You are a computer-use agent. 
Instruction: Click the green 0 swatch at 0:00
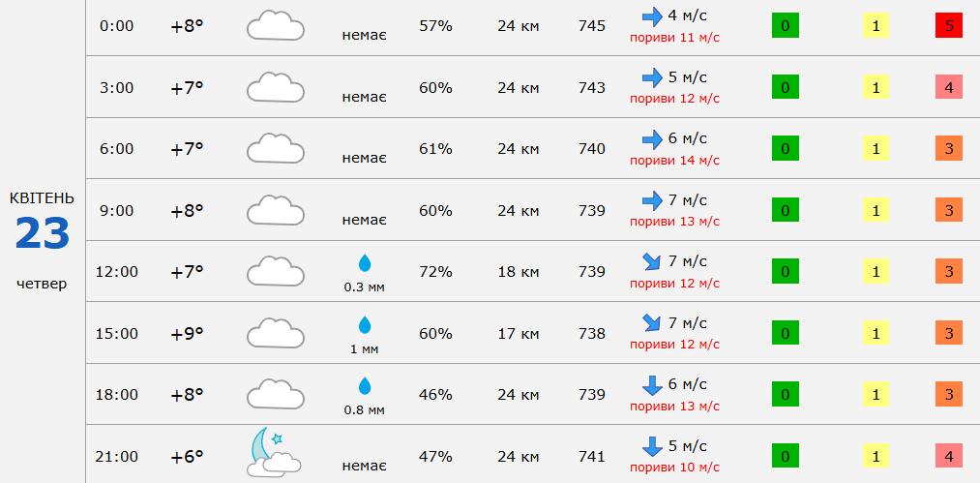[786, 26]
